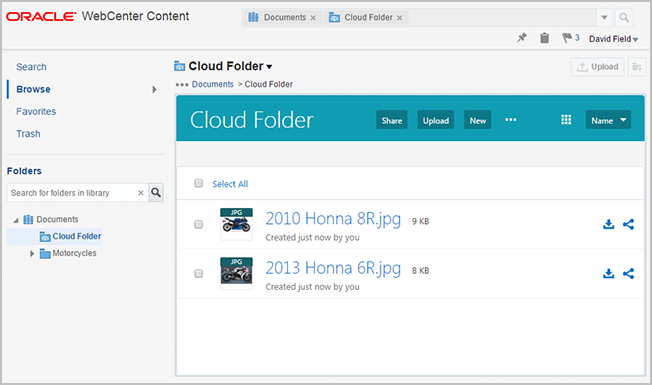652x385 pixels.
Task: Click the magnifier icon in top search bar
Action: point(624,17)
